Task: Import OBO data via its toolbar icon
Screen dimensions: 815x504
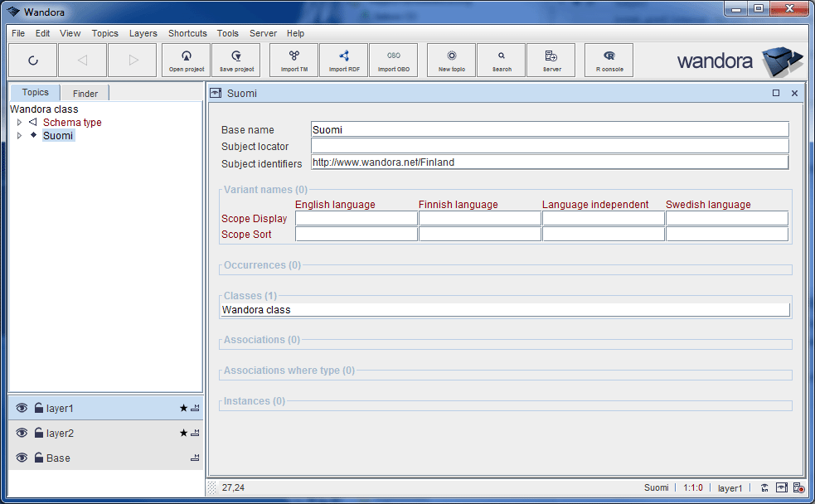Action: click(x=393, y=60)
